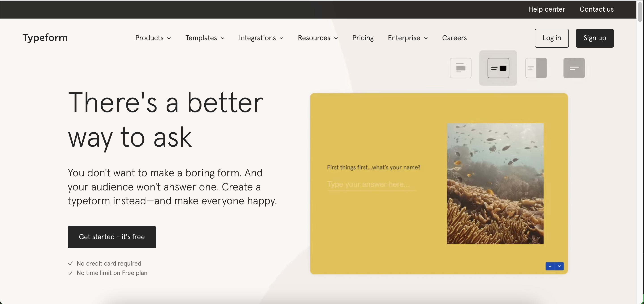The width and height of the screenshot is (644, 304).
Task: Open the Help center link
Action: (547, 9)
